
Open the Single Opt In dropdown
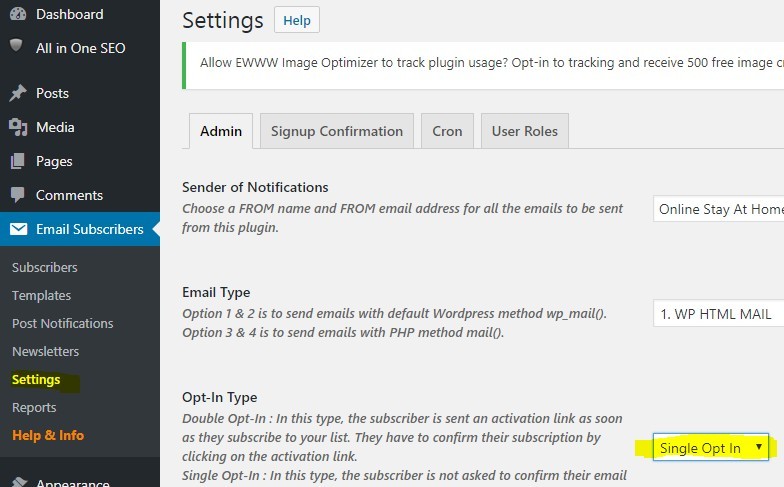[x=710, y=448]
